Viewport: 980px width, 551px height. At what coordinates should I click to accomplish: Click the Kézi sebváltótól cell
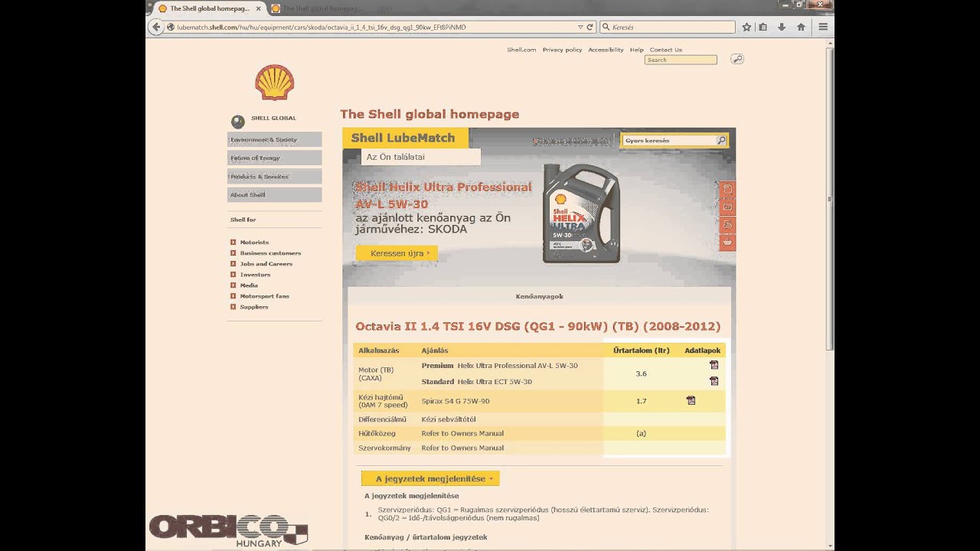click(449, 419)
